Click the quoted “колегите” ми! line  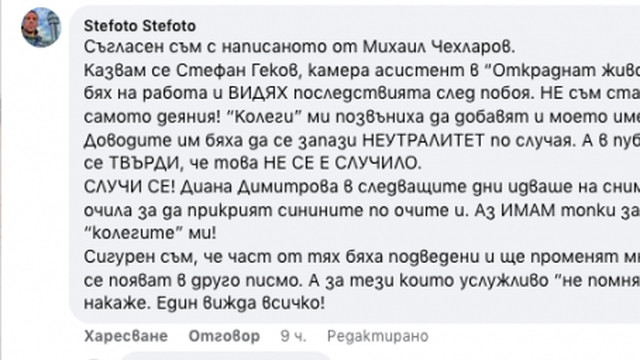click(150, 233)
